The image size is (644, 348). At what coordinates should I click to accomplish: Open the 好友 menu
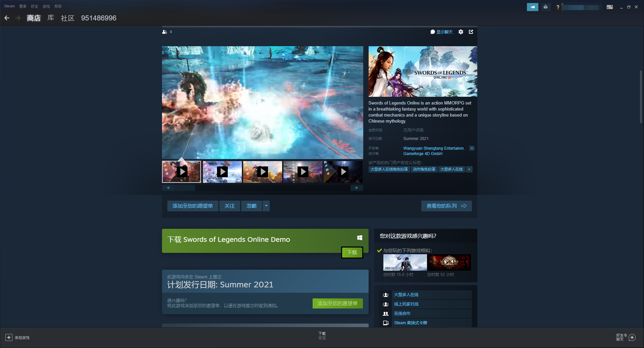(35, 6)
